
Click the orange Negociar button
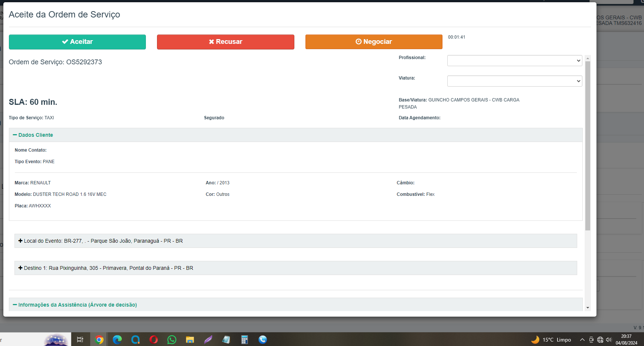(374, 42)
